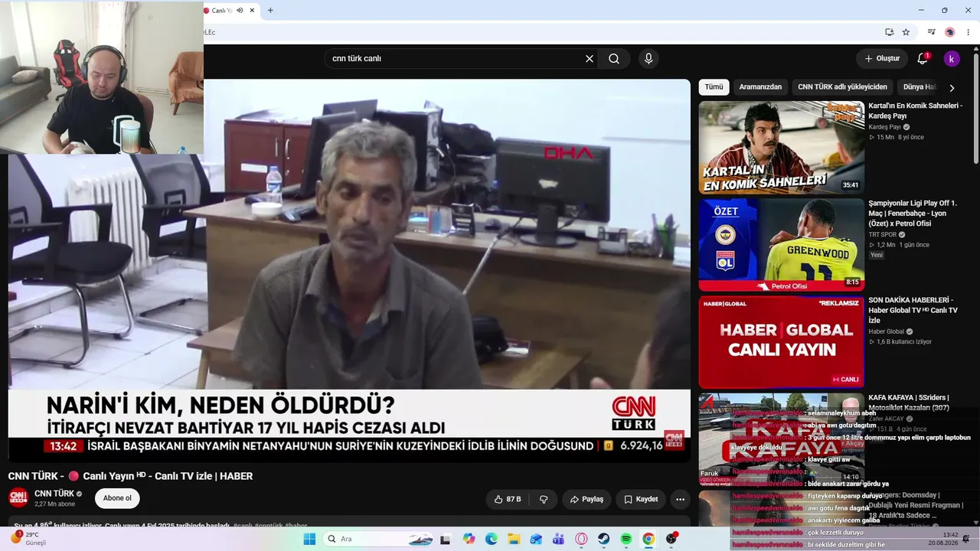Image resolution: width=980 pixels, height=551 pixels.
Task: Click the CNN TÜRK live video player
Action: pos(349,270)
